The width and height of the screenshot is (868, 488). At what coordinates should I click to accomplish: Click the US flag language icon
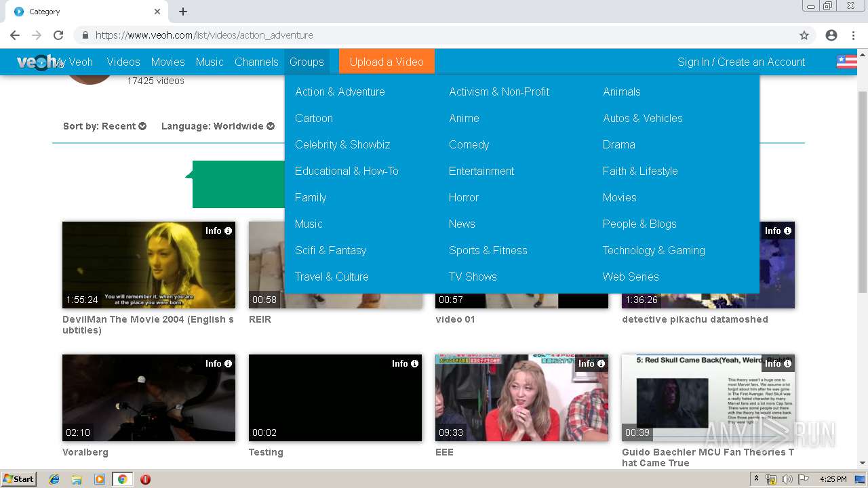(x=846, y=62)
